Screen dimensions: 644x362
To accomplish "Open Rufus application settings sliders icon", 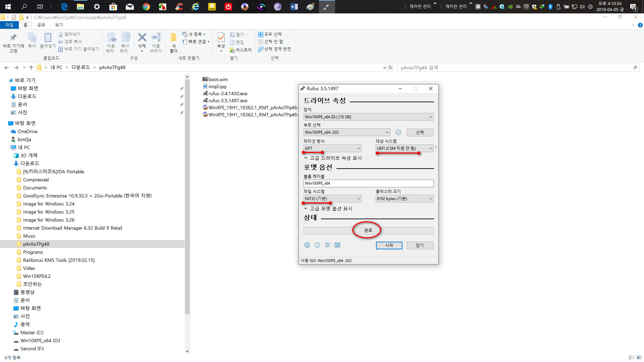I will [x=327, y=245].
